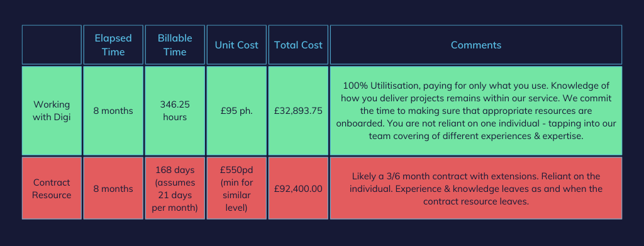This screenshot has height=246, width=644.
Task: Select the £92,400.00 total cost cell
Action: point(298,188)
